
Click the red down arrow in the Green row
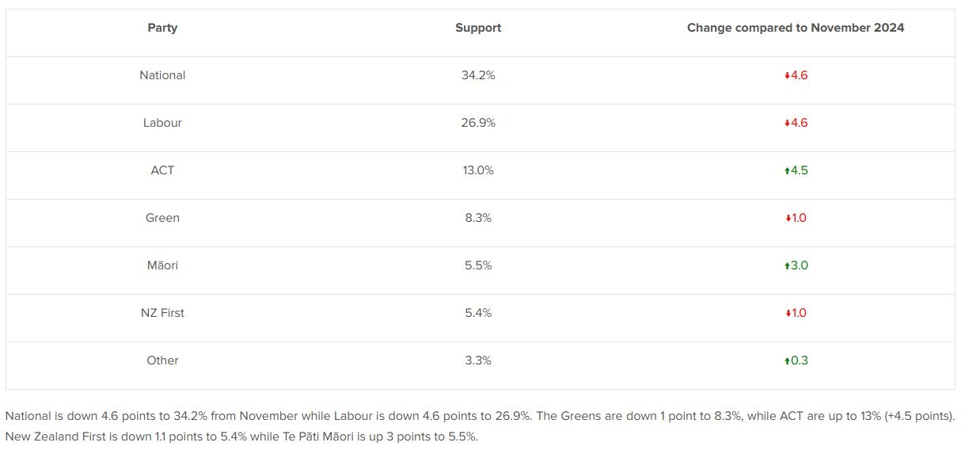click(x=788, y=219)
